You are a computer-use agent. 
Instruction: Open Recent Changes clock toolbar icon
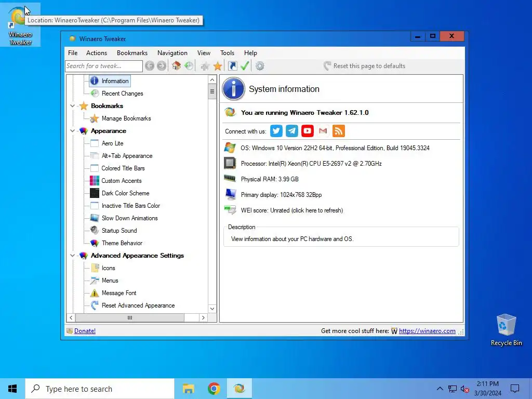[x=189, y=66]
